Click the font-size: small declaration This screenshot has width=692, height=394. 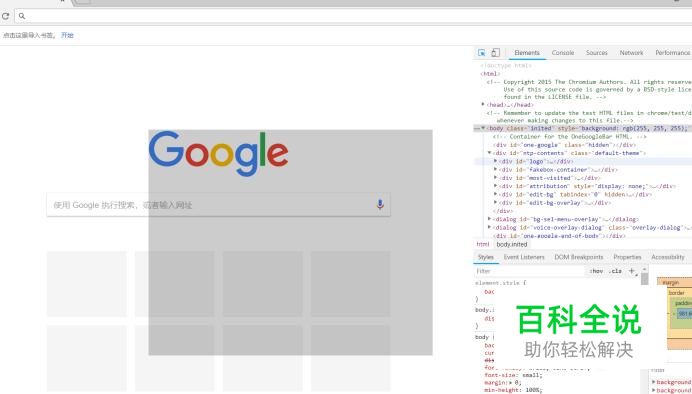point(513,375)
